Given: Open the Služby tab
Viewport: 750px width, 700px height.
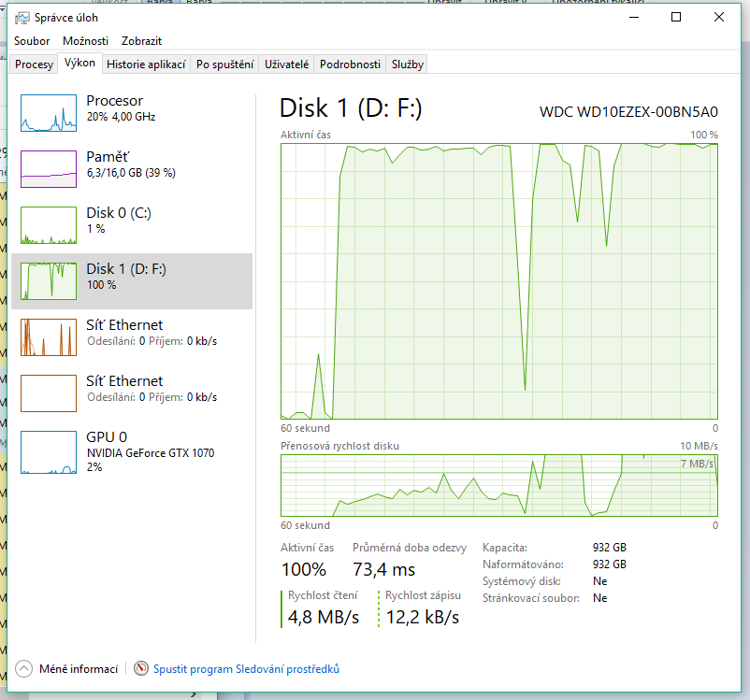Looking at the screenshot, I should pyautogui.click(x=408, y=64).
